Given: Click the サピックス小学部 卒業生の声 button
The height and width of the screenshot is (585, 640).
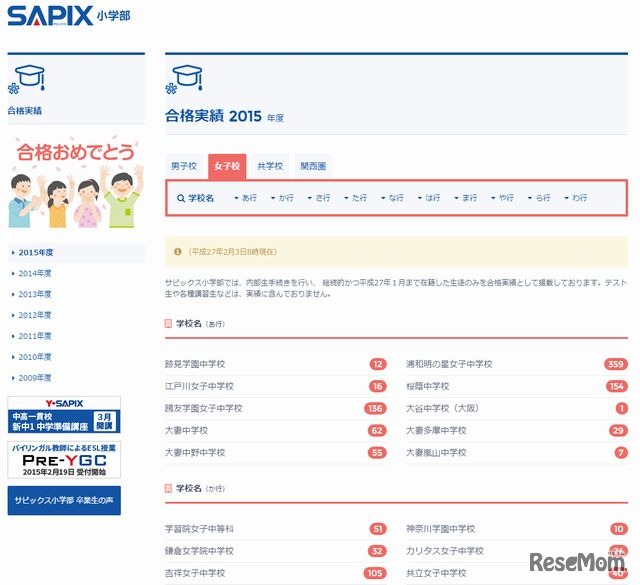Looking at the screenshot, I should (x=64, y=500).
